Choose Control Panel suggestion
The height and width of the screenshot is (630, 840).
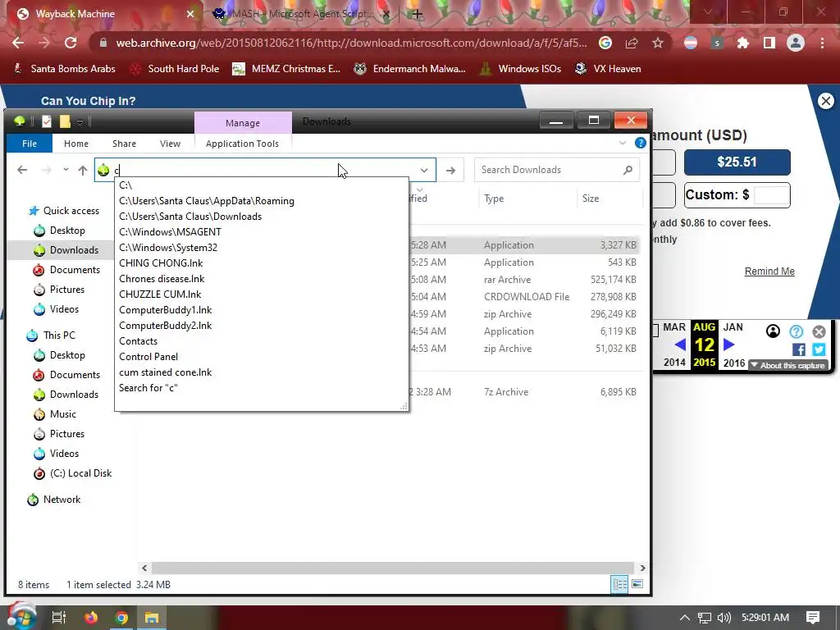pyautogui.click(x=262, y=357)
